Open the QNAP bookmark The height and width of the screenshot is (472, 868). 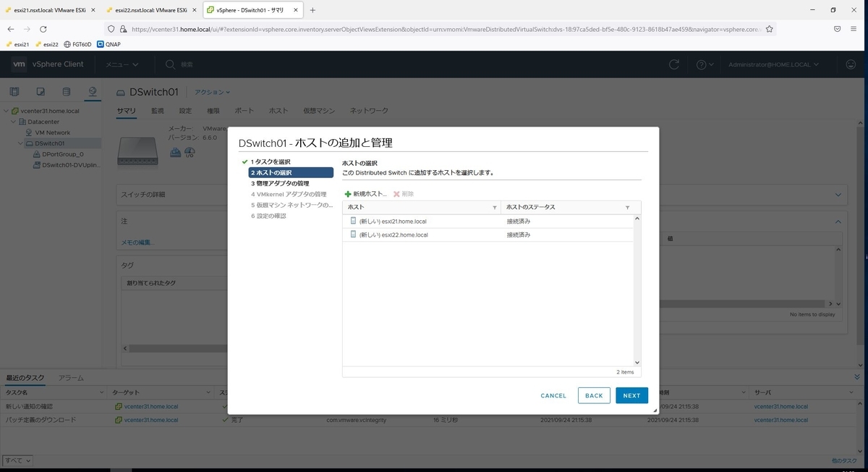tap(109, 43)
